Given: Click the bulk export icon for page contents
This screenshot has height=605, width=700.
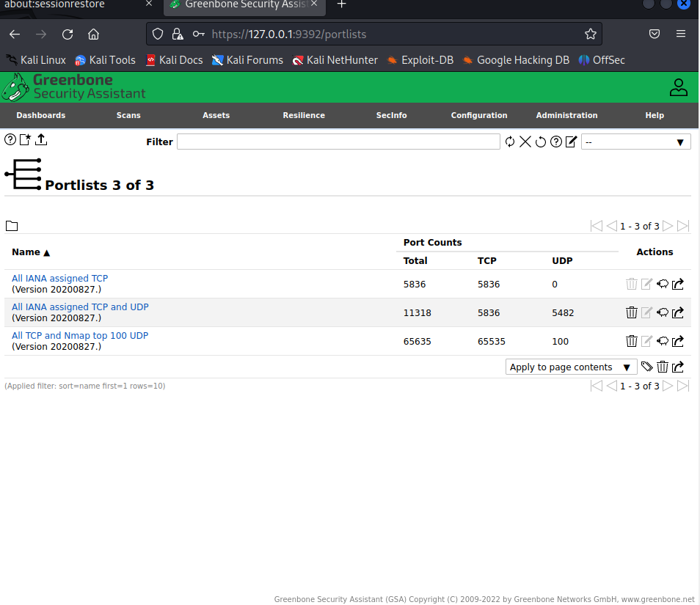Looking at the screenshot, I should tap(678, 367).
